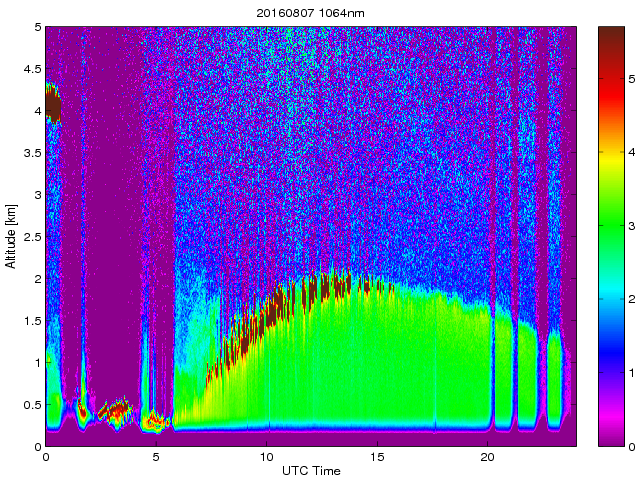Select the "UTC Time" x-axis label
640x480 pixels.
click(x=310, y=470)
